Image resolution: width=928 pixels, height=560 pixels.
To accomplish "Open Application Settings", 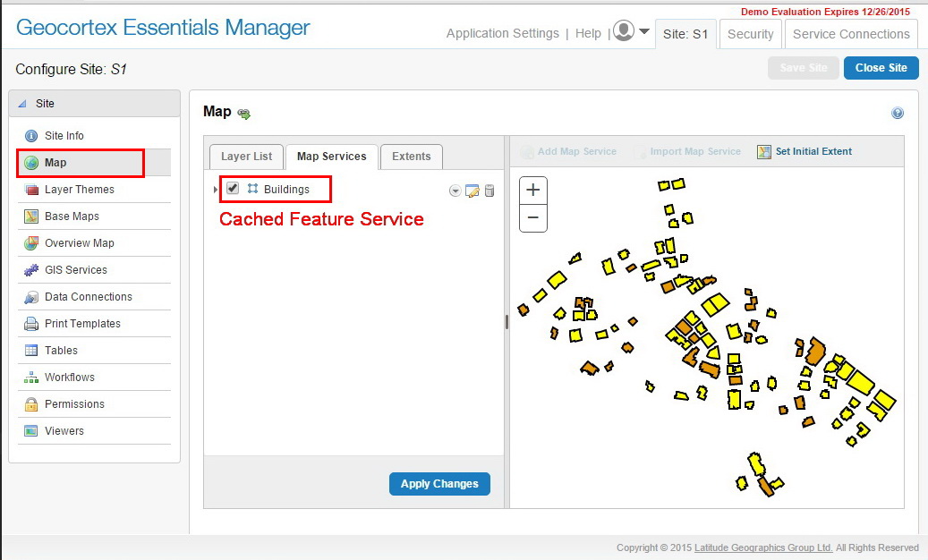I will [502, 34].
